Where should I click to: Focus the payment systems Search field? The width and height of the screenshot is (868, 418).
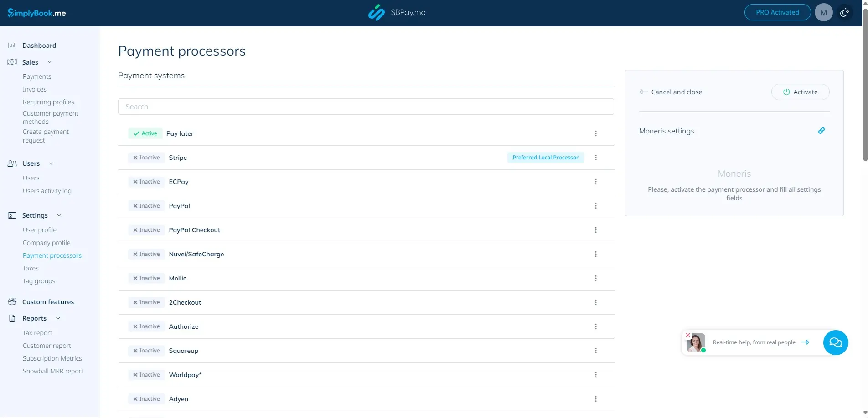click(x=366, y=107)
